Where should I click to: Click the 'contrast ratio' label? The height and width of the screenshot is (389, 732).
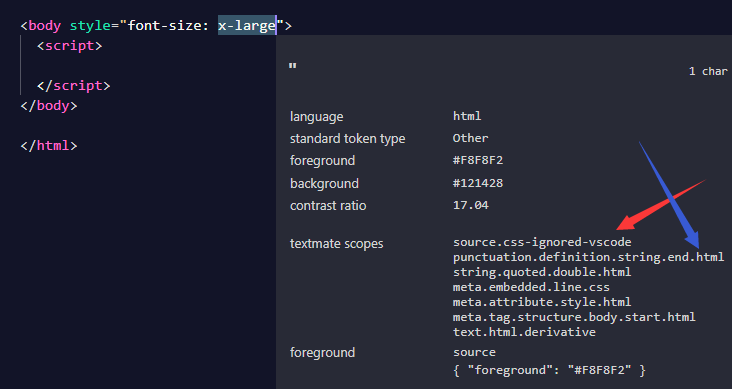pyautogui.click(x=328, y=205)
